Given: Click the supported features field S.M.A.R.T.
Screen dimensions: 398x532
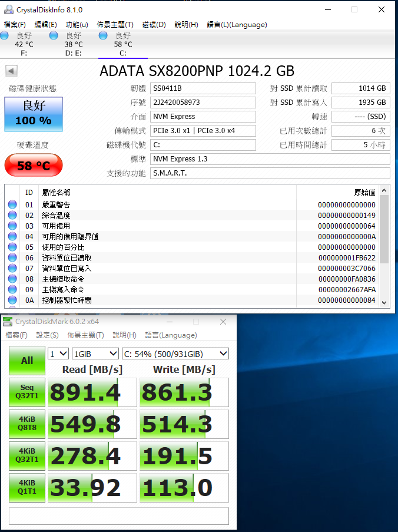Looking at the screenshot, I should pyautogui.click(x=270, y=173).
